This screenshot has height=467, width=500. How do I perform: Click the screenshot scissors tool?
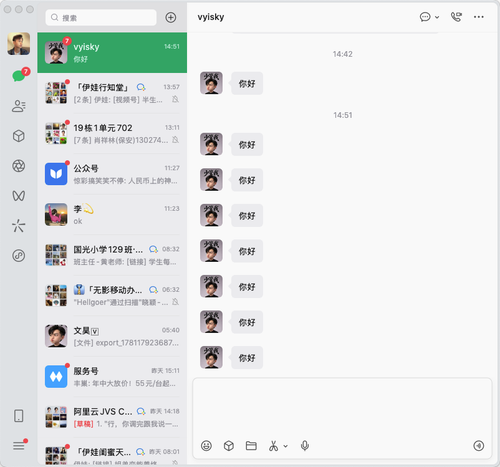[x=273, y=446]
